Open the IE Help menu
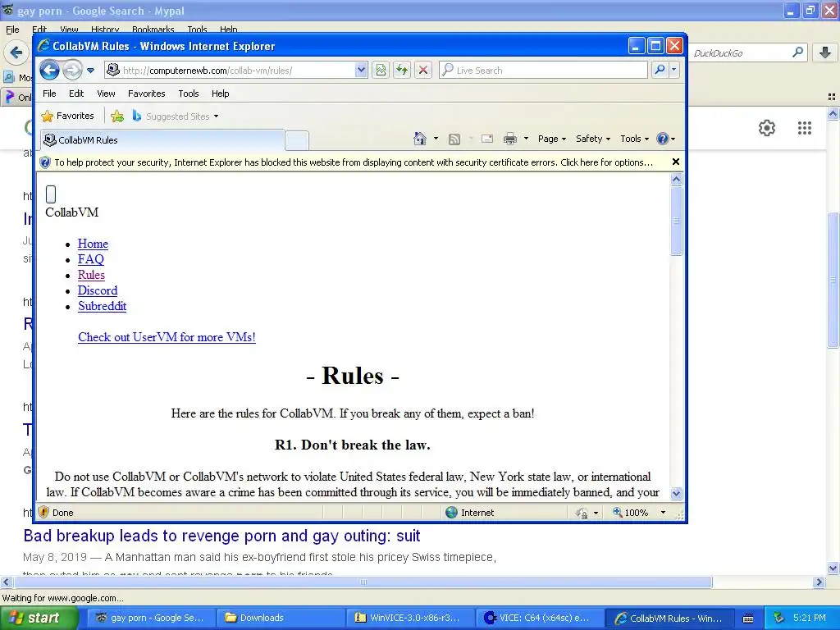The width and height of the screenshot is (840, 630). (220, 94)
